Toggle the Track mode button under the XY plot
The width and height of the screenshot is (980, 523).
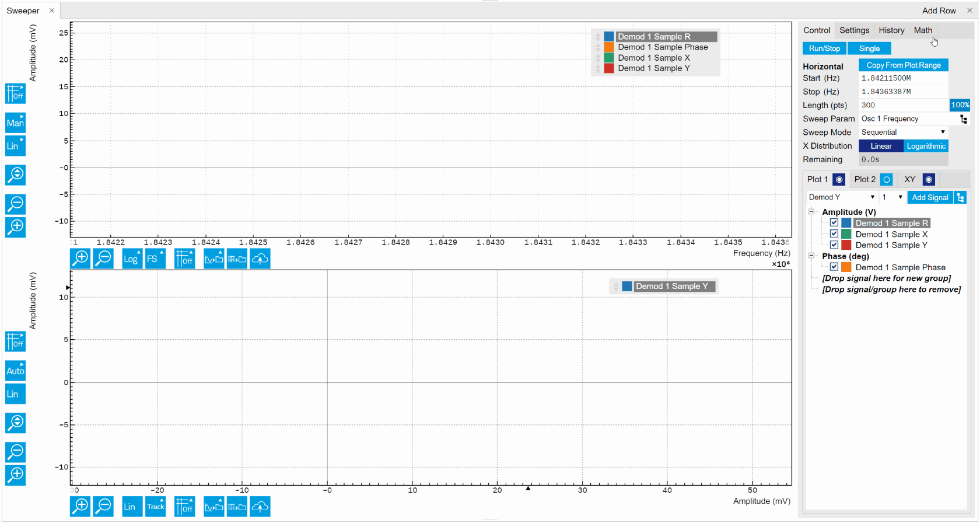tap(156, 506)
